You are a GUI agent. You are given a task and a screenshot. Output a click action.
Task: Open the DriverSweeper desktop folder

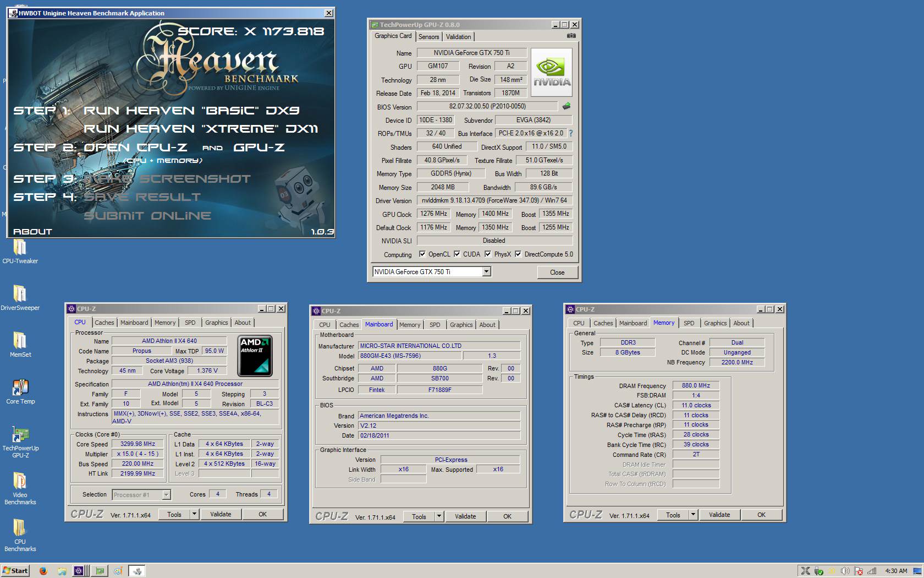coord(20,298)
